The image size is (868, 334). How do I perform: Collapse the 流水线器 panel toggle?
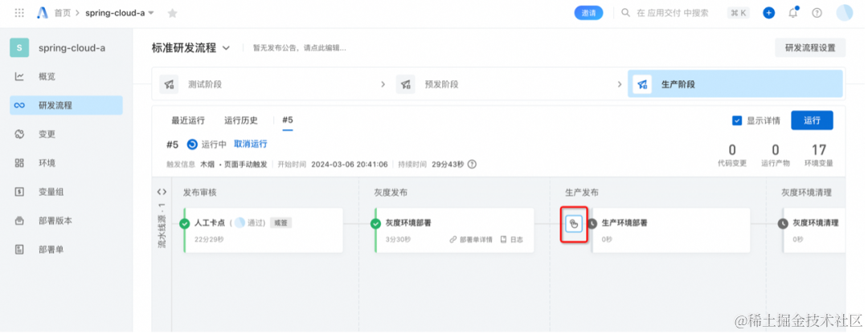162,192
